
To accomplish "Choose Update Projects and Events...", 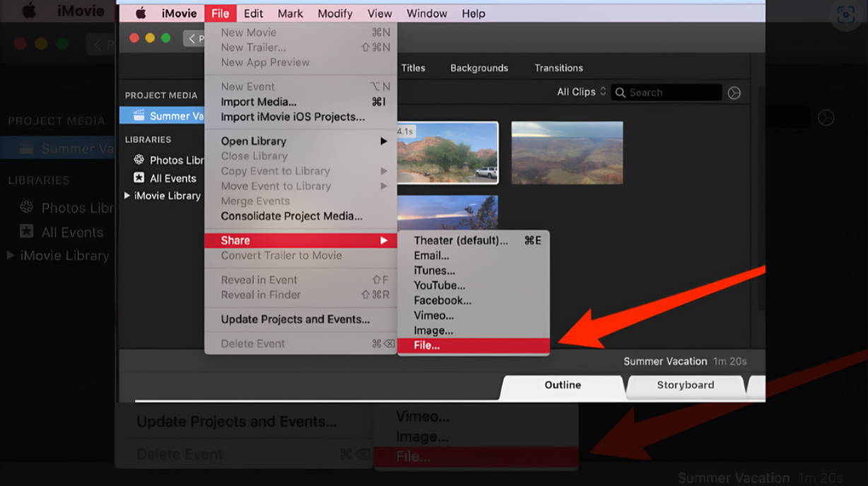I will pyautogui.click(x=300, y=319).
